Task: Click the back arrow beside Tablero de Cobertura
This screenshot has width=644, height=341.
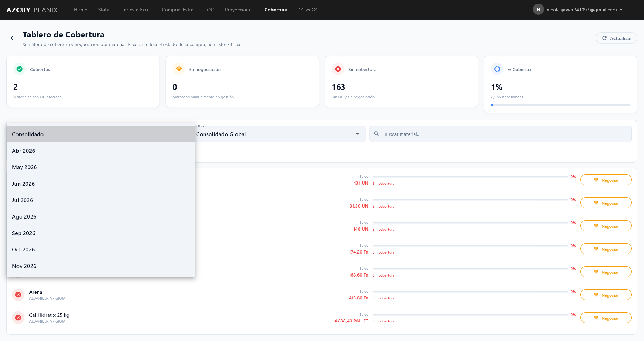Action: pyautogui.click(x=13, y=38)
